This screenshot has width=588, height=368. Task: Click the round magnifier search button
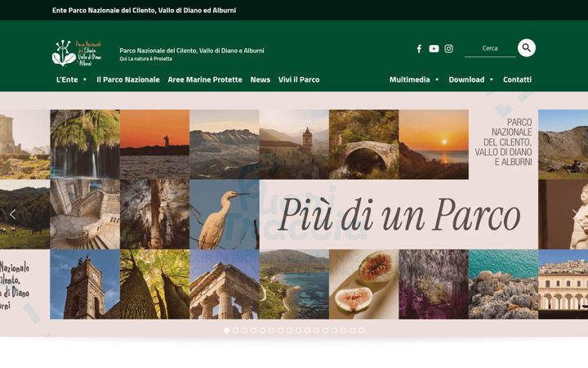527,47
